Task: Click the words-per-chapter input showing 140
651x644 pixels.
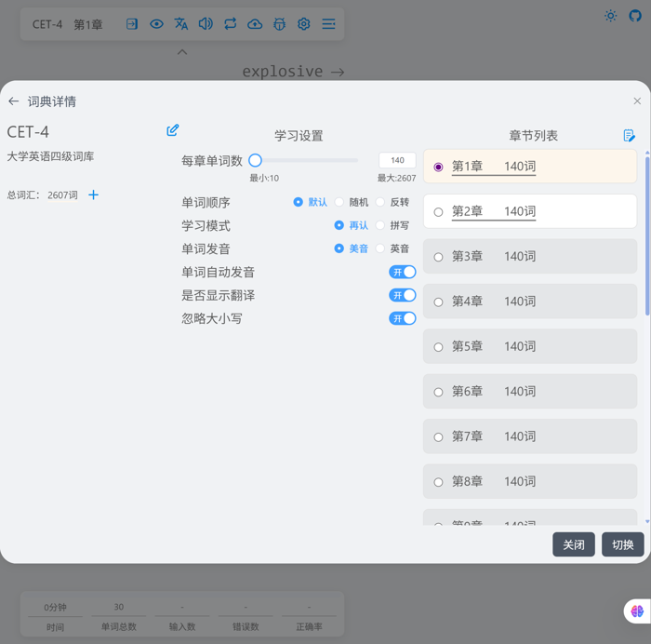Action: 397,160
